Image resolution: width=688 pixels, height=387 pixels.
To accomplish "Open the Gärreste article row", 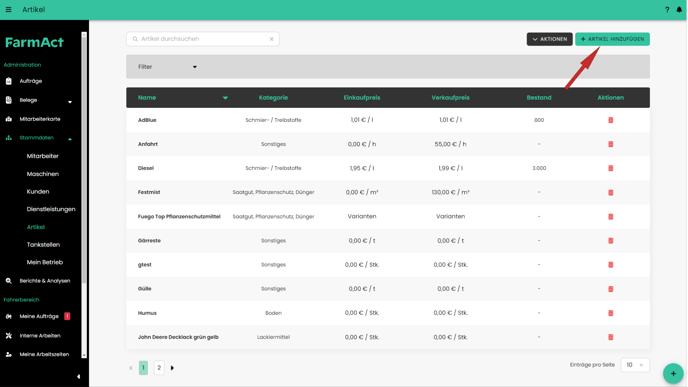I will 388,240.
